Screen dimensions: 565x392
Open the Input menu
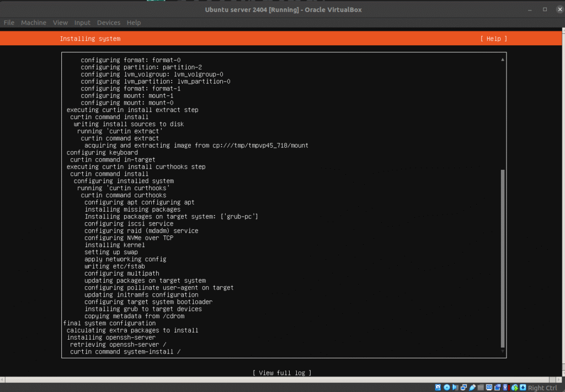[x=82, y=23]
